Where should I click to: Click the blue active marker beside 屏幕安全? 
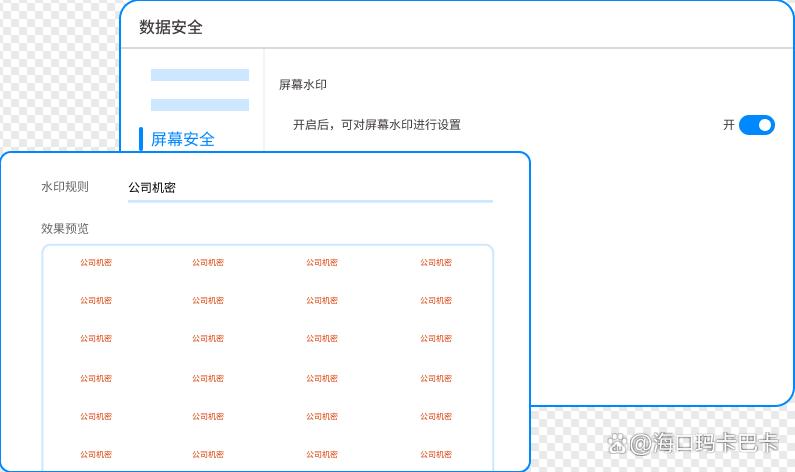142,139
